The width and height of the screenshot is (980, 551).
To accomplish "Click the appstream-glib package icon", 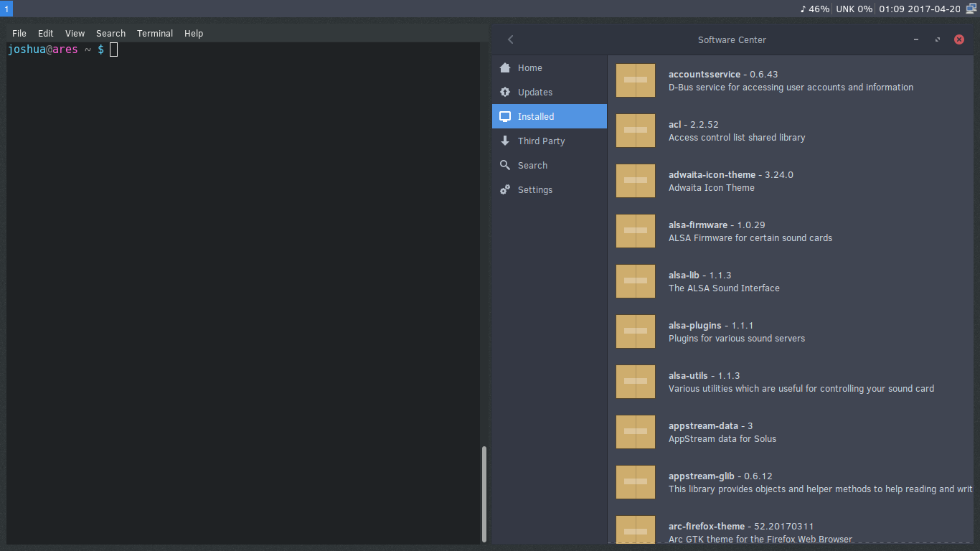I will coord(636,482).
